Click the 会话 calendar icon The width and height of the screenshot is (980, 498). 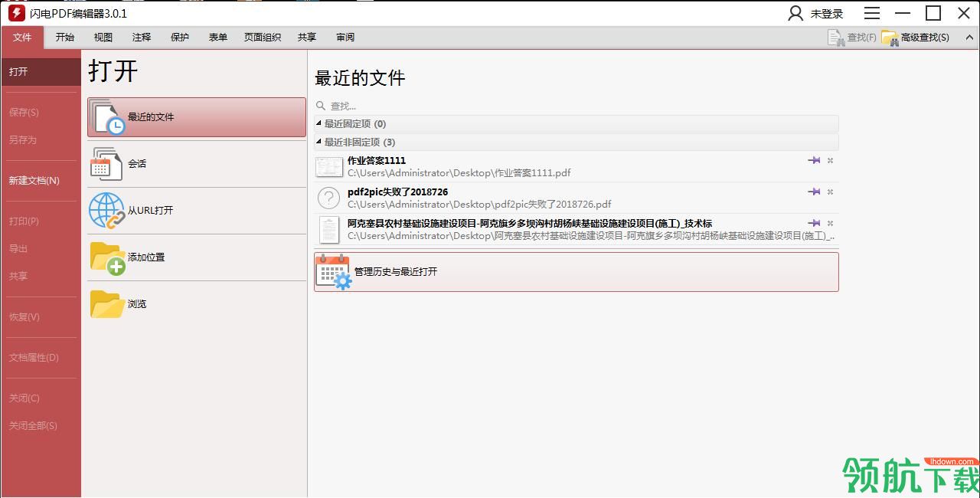106,164
